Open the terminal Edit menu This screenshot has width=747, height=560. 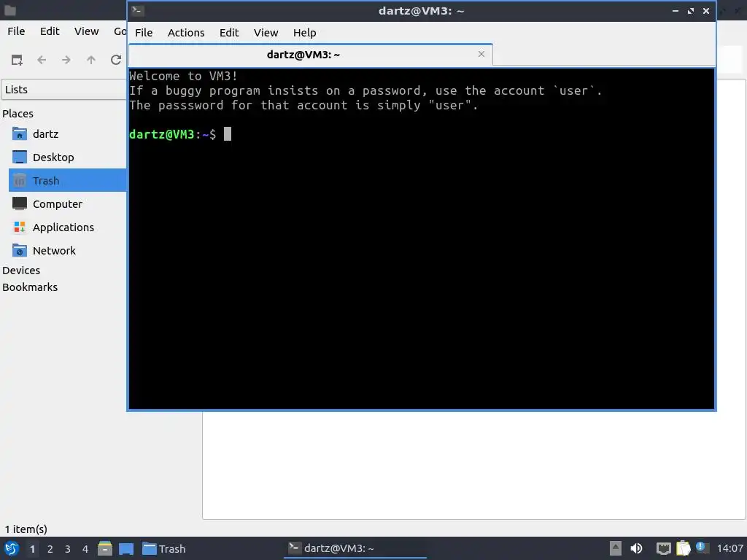click(x=228, y=33)
